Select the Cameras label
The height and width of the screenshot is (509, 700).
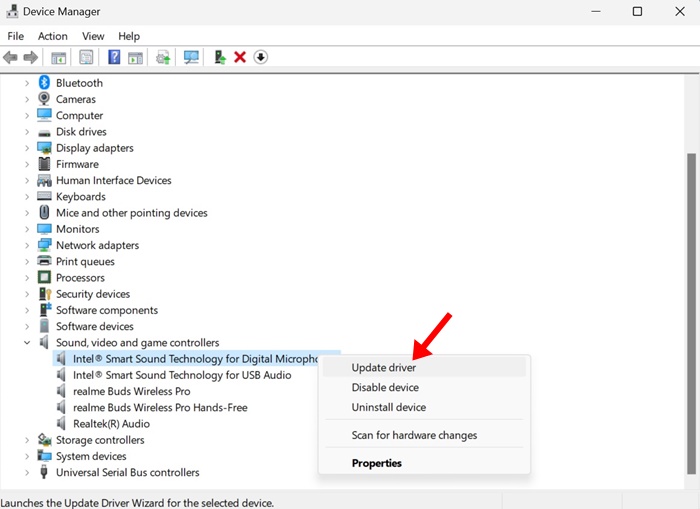(76, 99)
